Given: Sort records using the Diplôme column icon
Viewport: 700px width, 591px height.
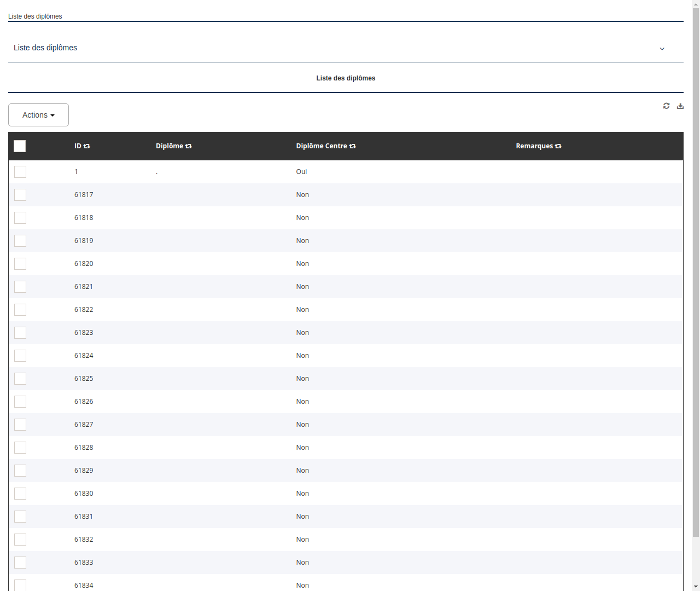Looking at the screenshot, I should 188,146.
